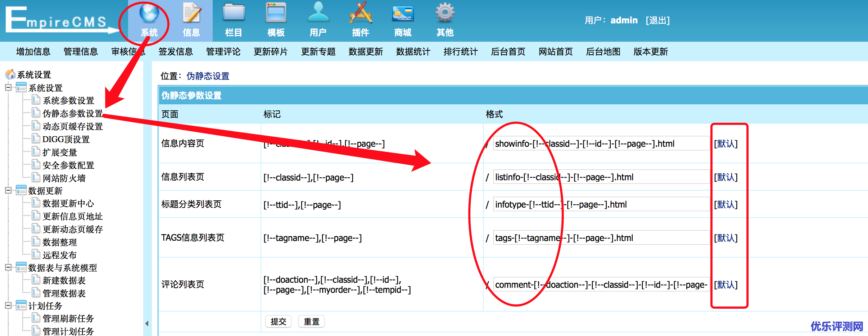Focus the tags format input field

[601, 238]
